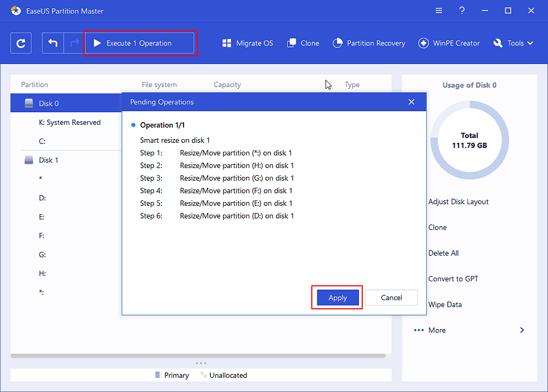This screenshot has width=548, height=392.
Task: Choose Delete All in side panel
Action: pyautogui.click(x=443, y=253)
